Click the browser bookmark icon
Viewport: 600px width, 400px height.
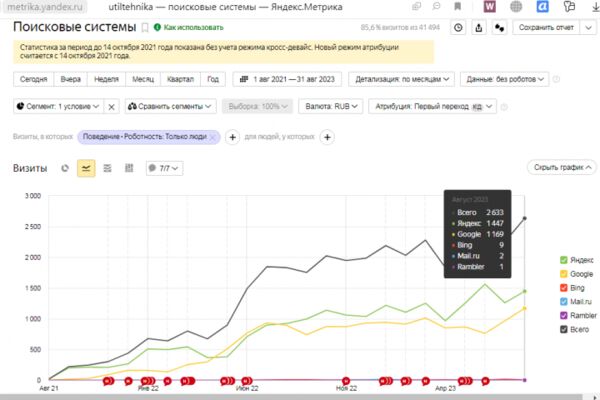coord(457,7)
